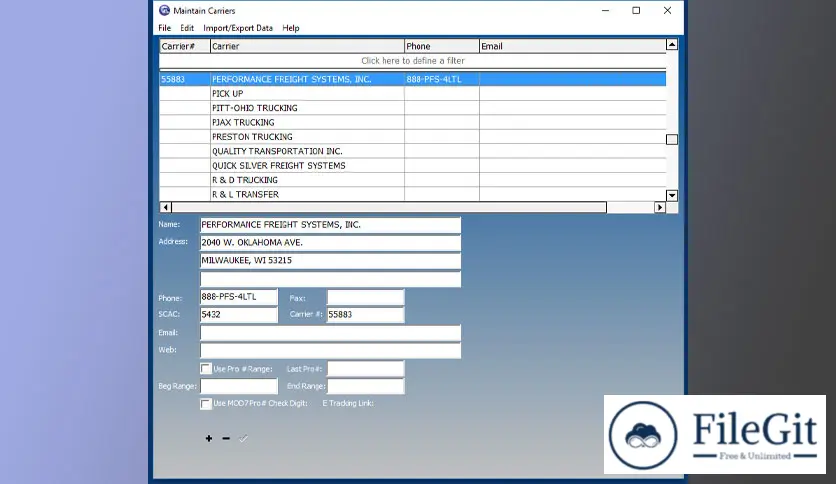Select the PJAX TRUCKING row
Image resolution: width=836 pixels, height=484 pixels.
pyautogui.click(x=413, y=122)
